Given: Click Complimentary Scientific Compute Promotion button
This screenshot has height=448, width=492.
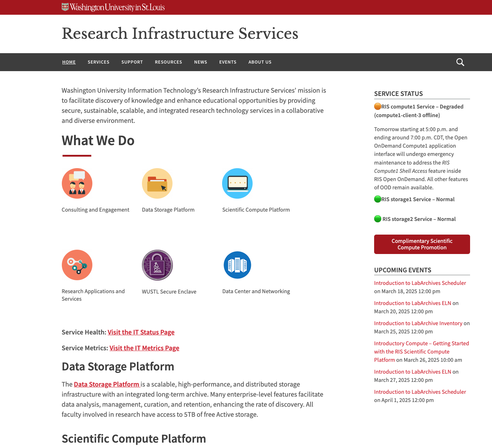Looking at the screenshot, I should 422,244.
